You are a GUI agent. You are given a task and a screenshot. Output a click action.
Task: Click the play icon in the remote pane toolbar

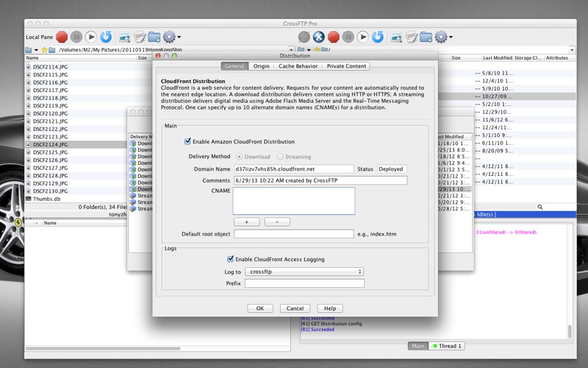[x=362, y=37]
